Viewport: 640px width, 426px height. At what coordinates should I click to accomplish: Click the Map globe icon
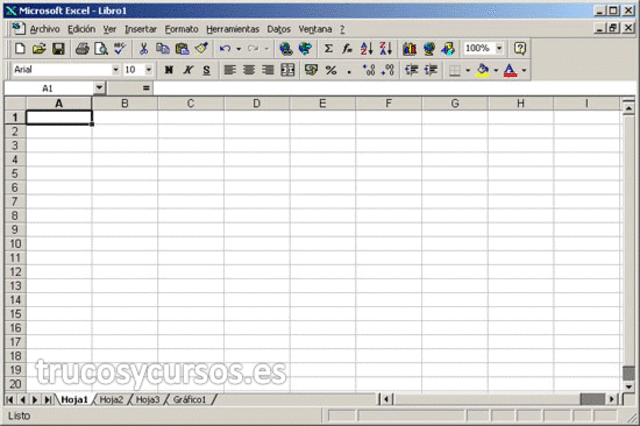click(x=429, y=49)
